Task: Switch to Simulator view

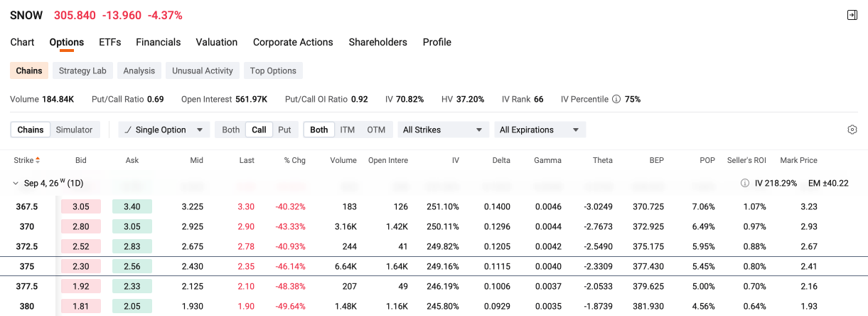Action: click(x=75, y=130)
